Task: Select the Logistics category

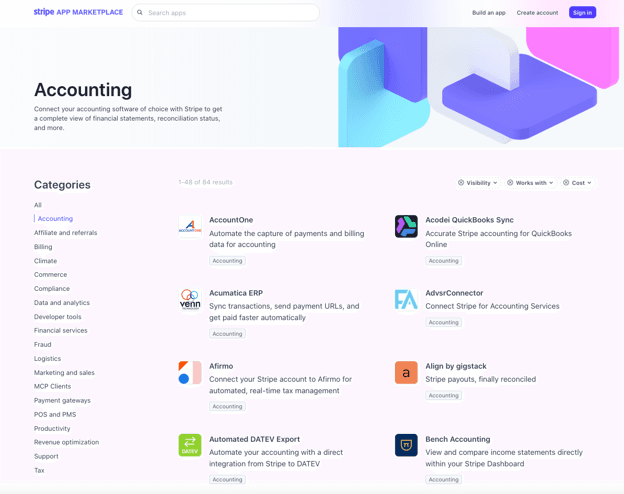Action: (47, 359)
